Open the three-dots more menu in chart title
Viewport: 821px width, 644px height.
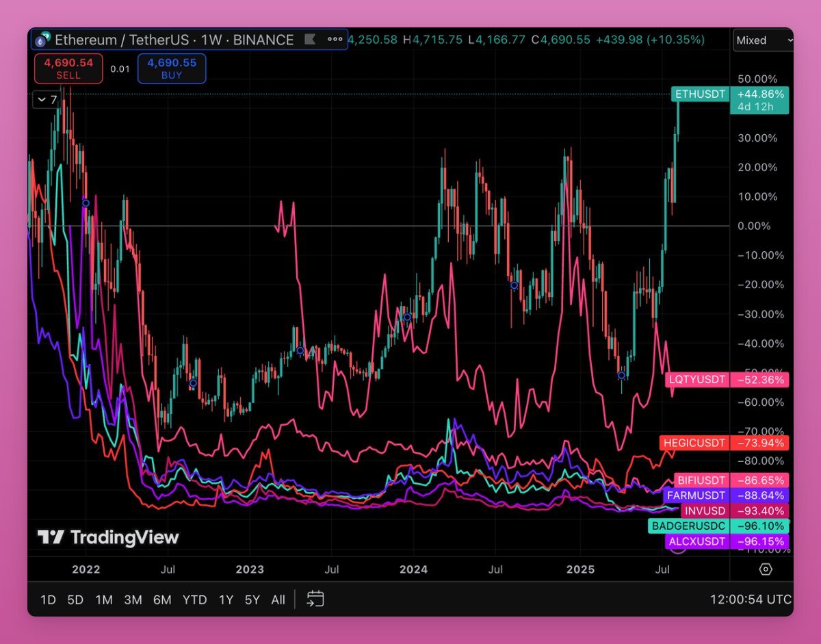335,40
